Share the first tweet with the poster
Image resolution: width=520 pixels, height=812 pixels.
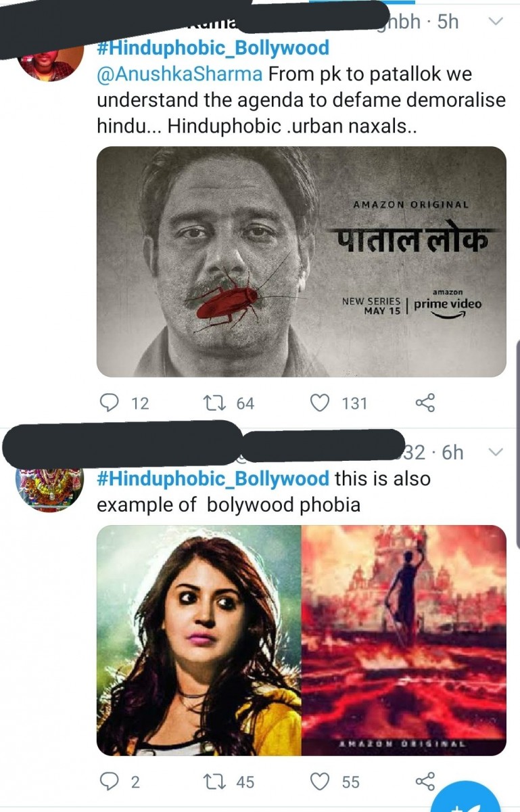pos(425,403)
